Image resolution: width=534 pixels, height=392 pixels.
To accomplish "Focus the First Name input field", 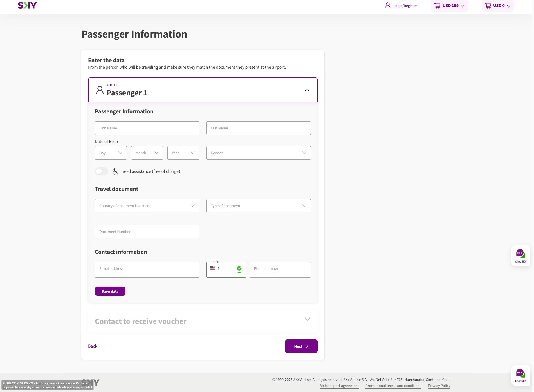I will tap(147, 128).
